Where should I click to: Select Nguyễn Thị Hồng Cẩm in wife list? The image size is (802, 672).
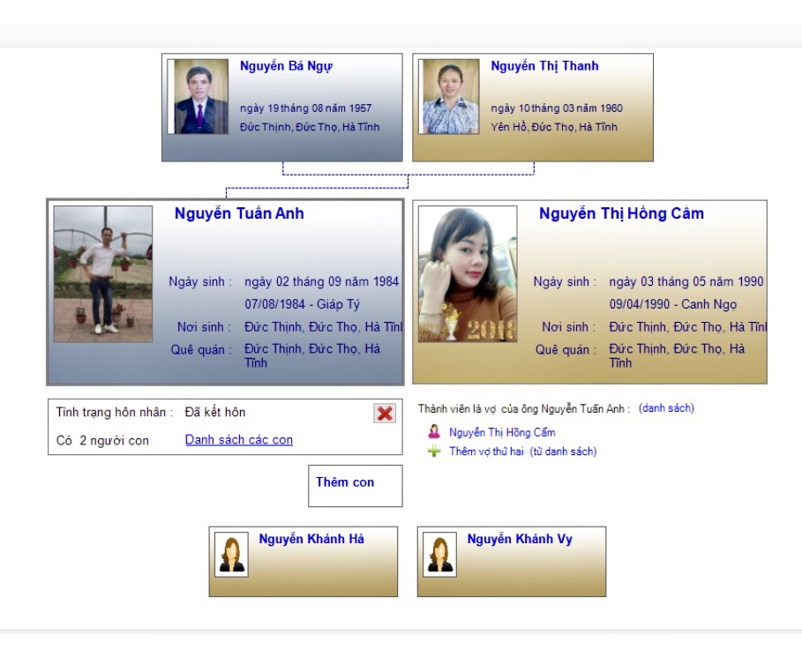[502, 432]
